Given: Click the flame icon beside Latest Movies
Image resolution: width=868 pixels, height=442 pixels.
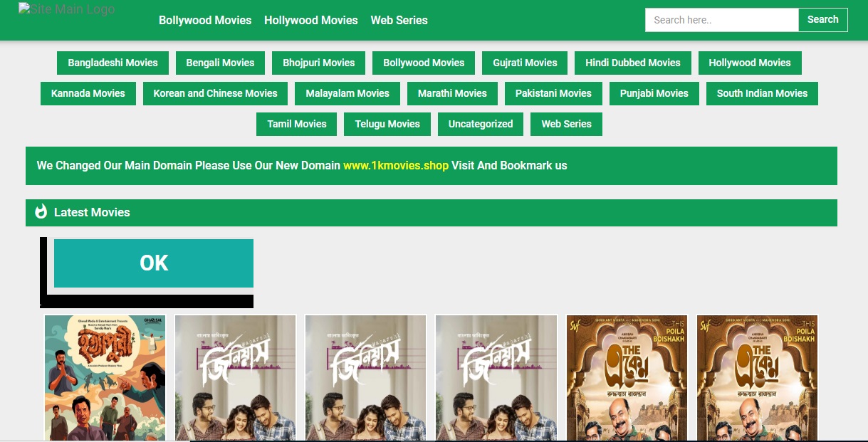Looking at the screenshot, I should point(41,212).
